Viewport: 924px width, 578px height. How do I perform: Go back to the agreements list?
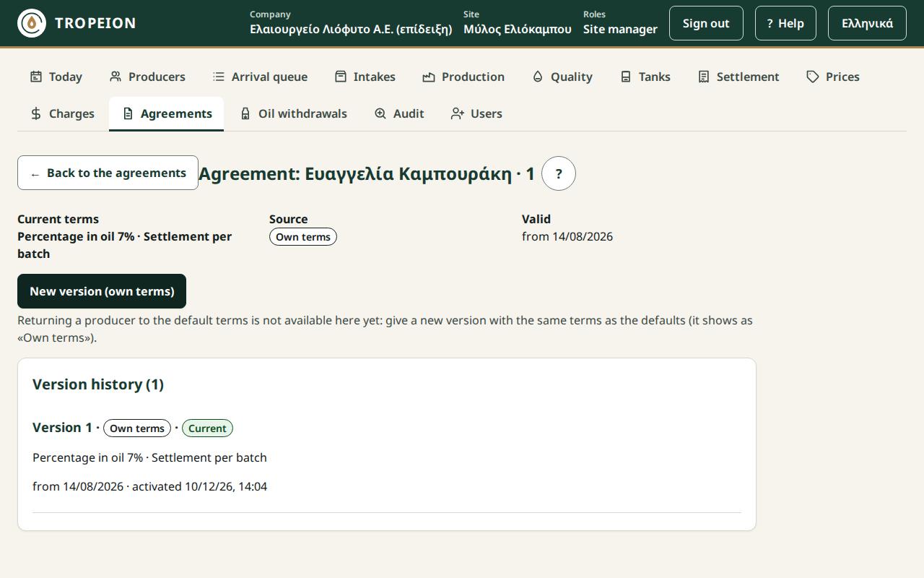(x=108, y=173)
